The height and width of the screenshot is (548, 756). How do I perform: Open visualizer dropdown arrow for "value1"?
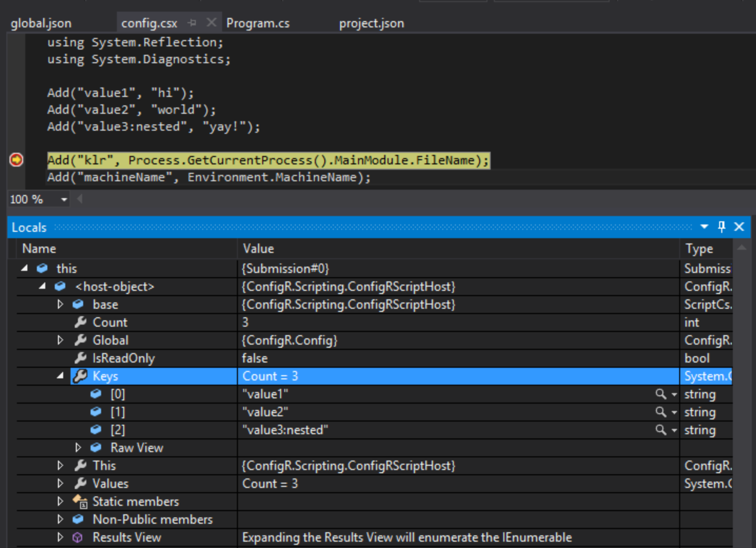pos(674,394)
